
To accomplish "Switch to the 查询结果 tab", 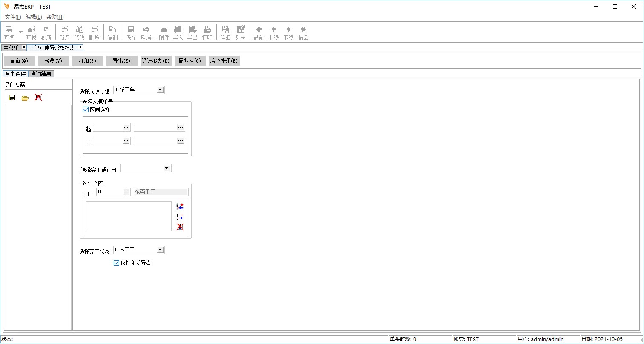I will pos(41,74).
